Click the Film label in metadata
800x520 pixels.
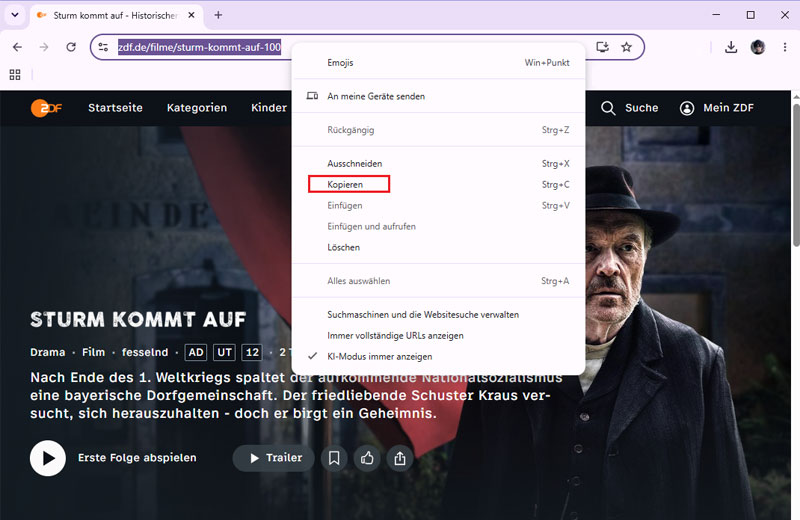pos(93,352)
